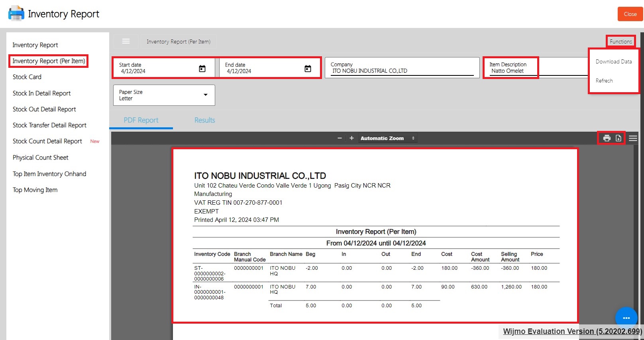Select Inventory Report (Per Item) in sidebar

pyautogui.click(x=49, y=61)
